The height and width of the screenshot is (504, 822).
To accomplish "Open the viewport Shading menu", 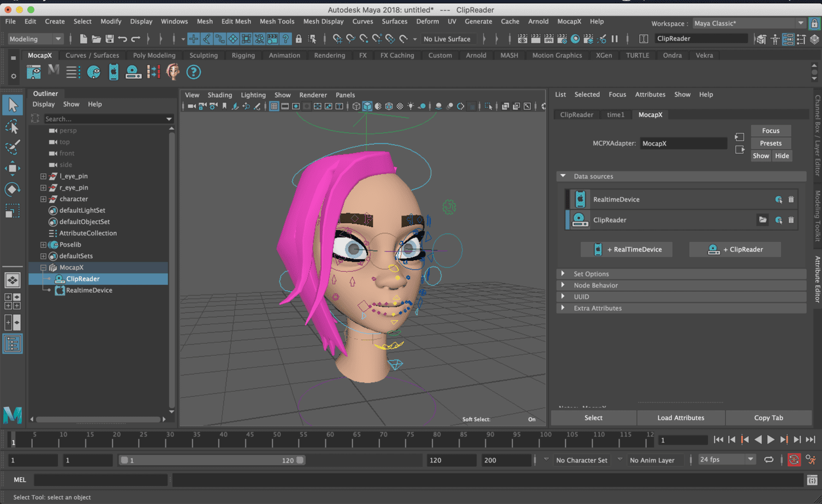I will click(219, 95).
